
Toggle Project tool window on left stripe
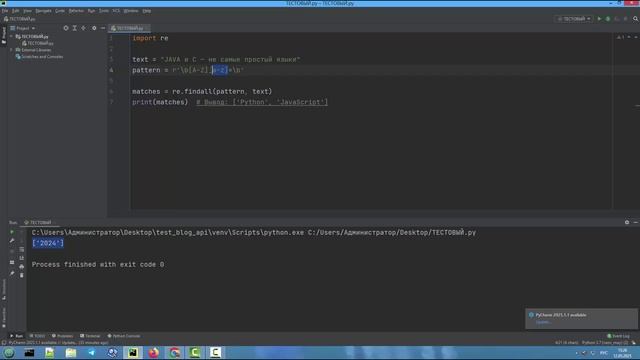[x=4, y=36]
